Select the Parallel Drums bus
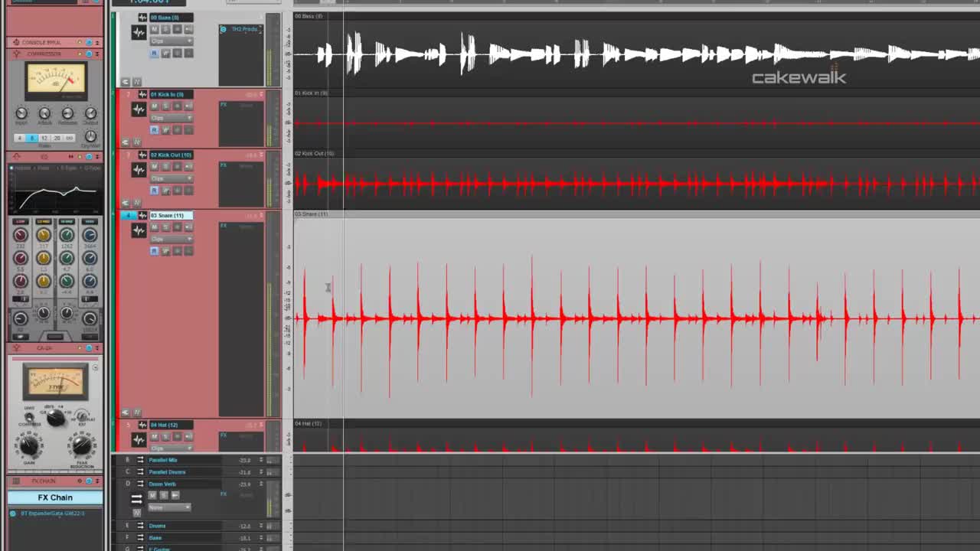The height and width of the screenshot is (551, 980). [x=167, y=472]
